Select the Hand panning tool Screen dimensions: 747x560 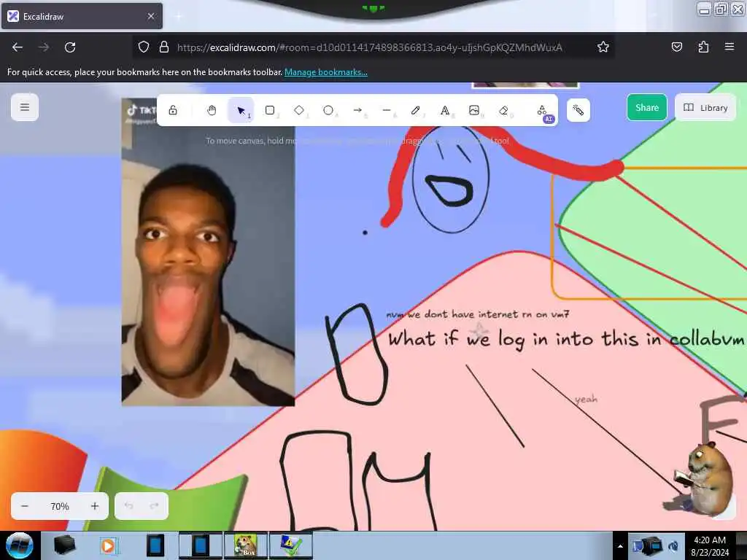[212, 111]
